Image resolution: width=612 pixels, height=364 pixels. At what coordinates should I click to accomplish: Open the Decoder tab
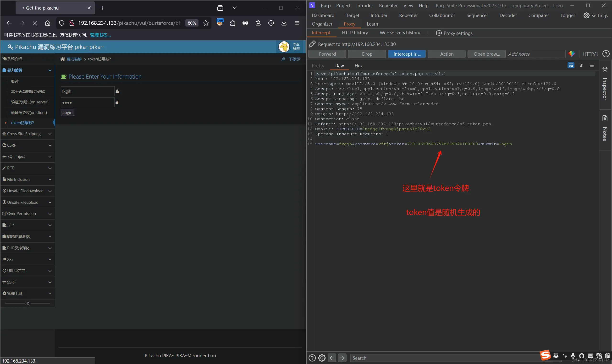(x=508, y=16)
